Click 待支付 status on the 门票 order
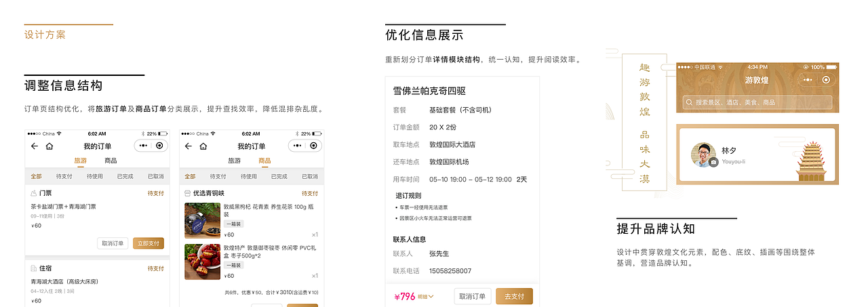Viewport: 868px width, 307px height. click(x=155, y=193)
